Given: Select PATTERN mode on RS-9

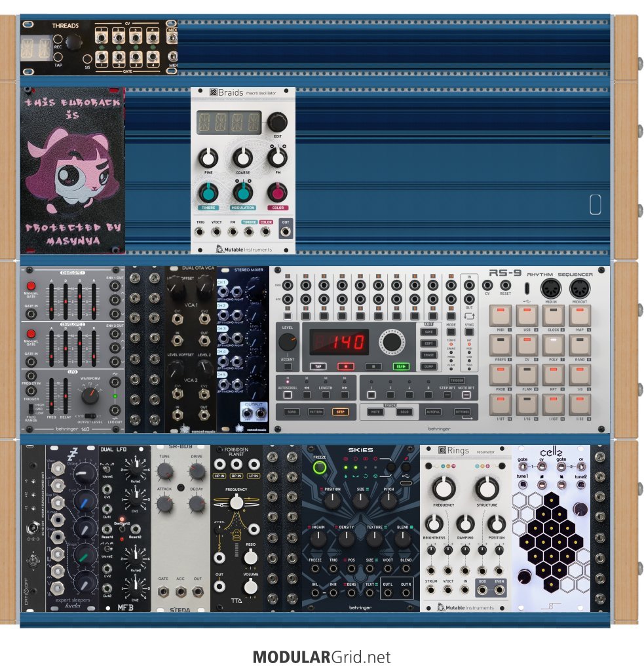Looking at the screenshot, I should coord(316,412).
